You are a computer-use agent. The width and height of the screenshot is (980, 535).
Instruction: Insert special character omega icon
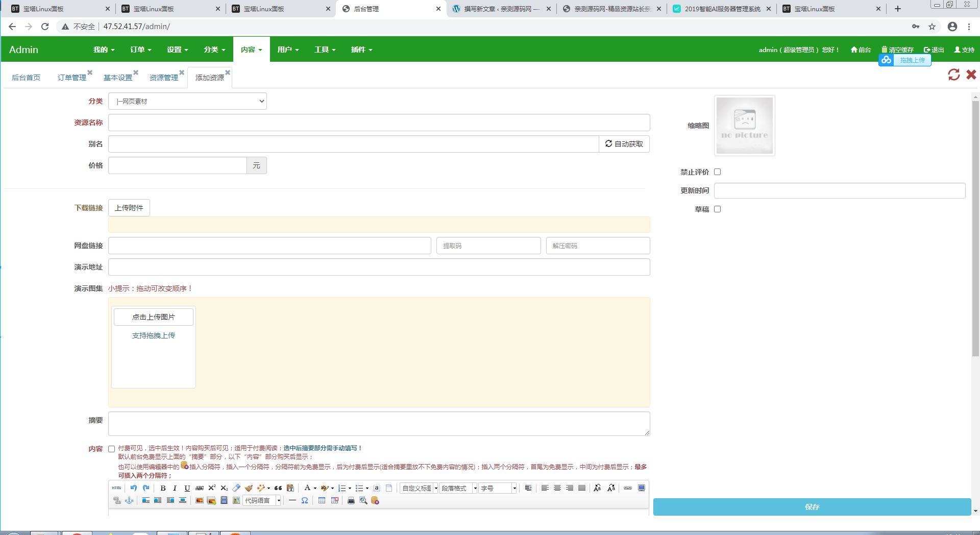[305, 500]
